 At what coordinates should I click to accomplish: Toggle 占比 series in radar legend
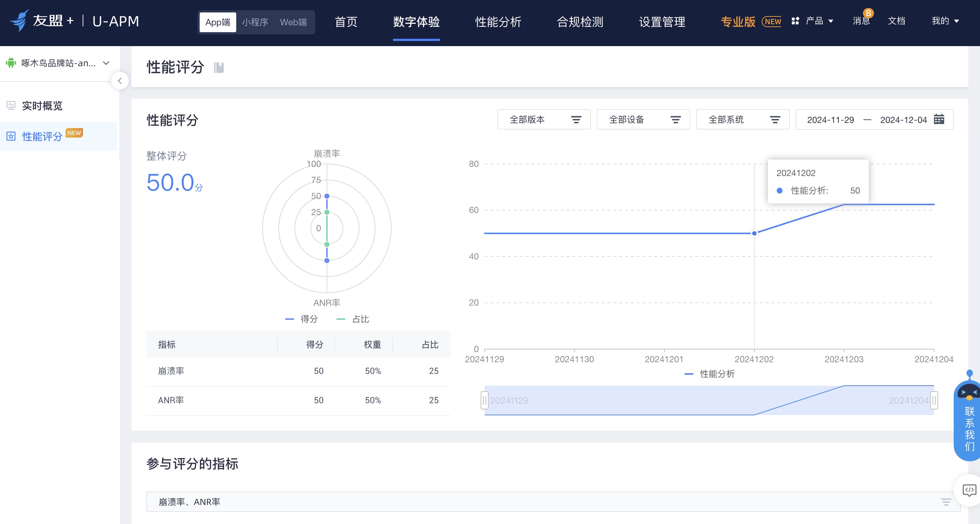click(x=353, y=319)
